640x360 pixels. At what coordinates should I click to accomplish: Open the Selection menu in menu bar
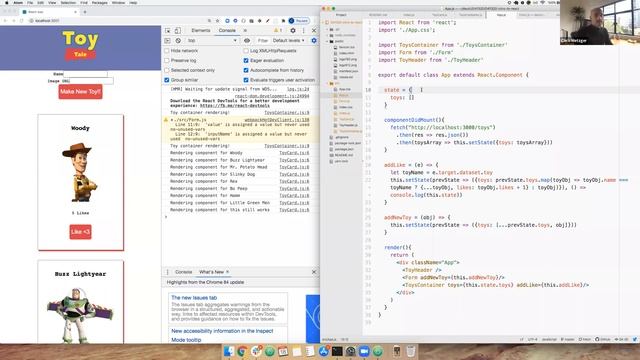tap(68, 2)
